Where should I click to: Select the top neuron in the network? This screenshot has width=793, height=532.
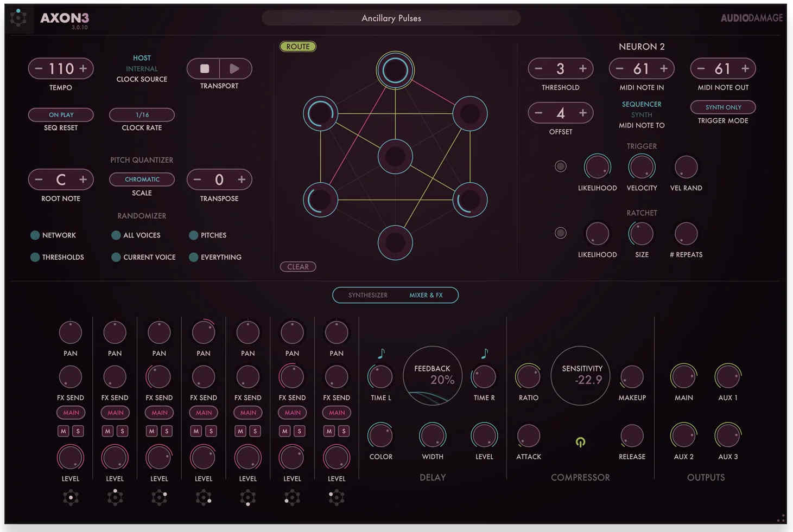395,70
